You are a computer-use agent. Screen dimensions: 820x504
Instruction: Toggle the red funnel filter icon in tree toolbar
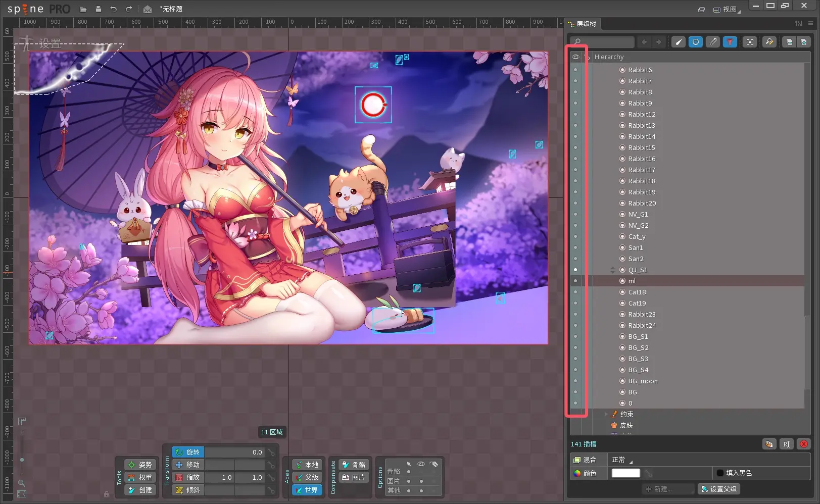coord(730,42)
